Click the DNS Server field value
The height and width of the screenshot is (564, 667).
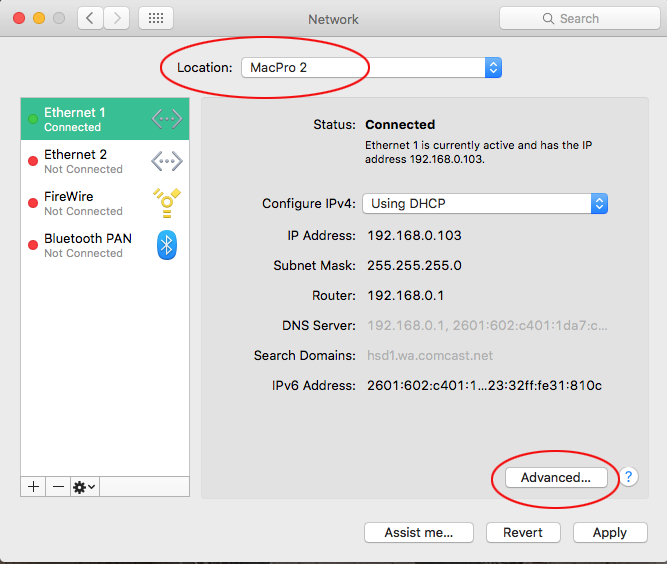pos(487,325)
